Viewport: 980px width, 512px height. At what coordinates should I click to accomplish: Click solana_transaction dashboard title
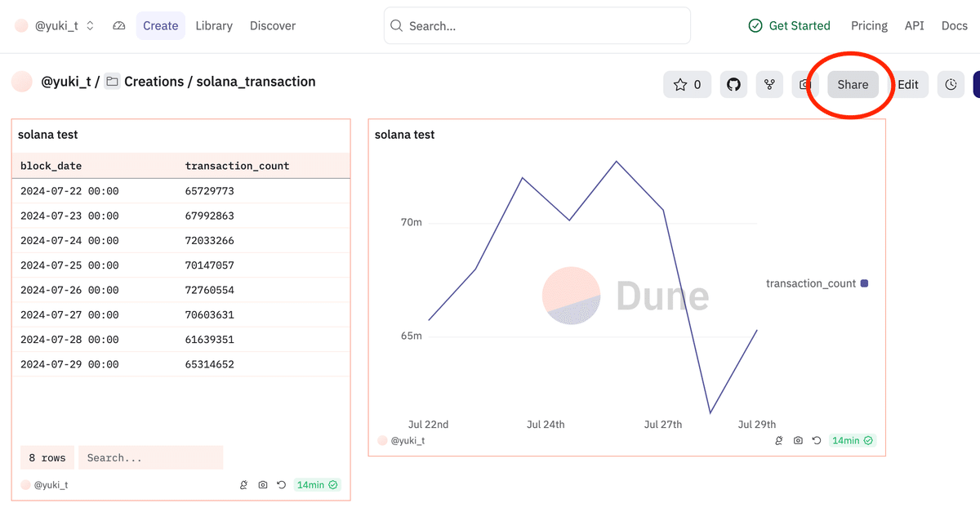point(256,82)
